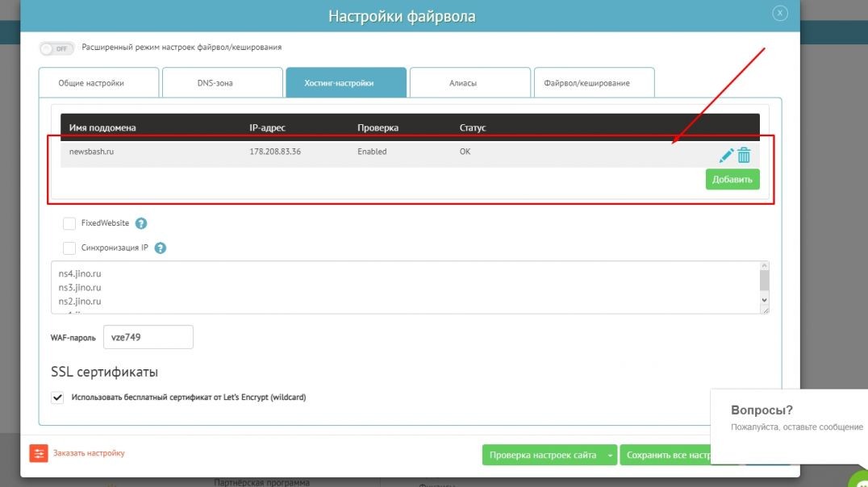Select the Алиасы tab
Screen dimensions: 868x487
[462, 83]
